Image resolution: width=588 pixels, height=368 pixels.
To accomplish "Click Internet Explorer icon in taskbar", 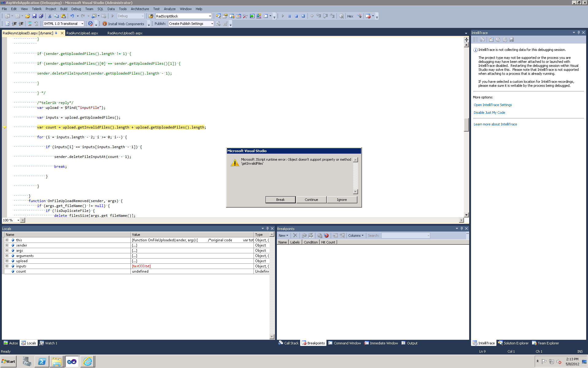I will point(87,362).
